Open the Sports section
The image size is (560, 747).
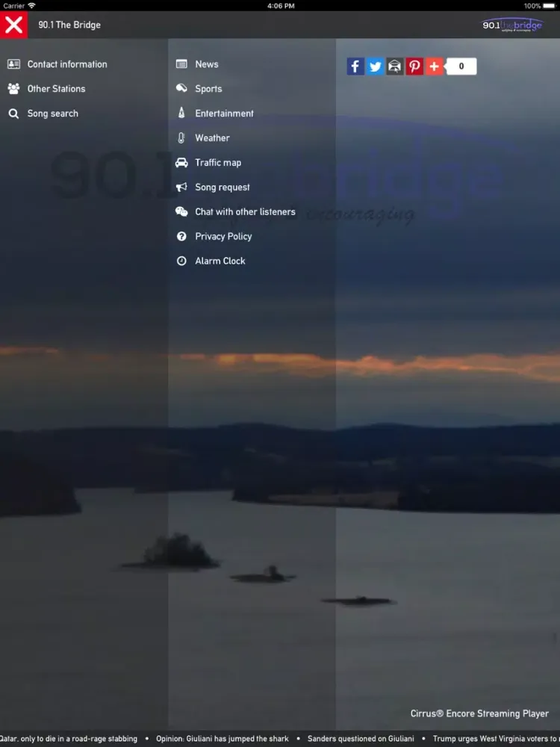[208, 89]
